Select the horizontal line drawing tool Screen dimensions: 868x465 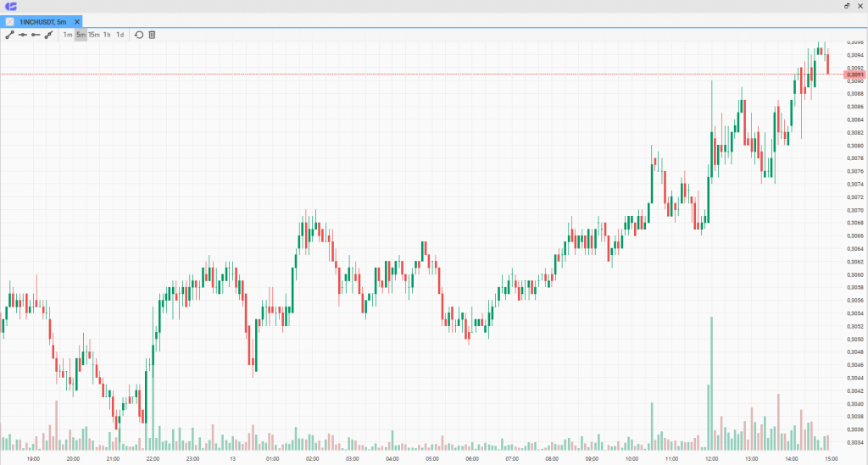click(23, 35)
